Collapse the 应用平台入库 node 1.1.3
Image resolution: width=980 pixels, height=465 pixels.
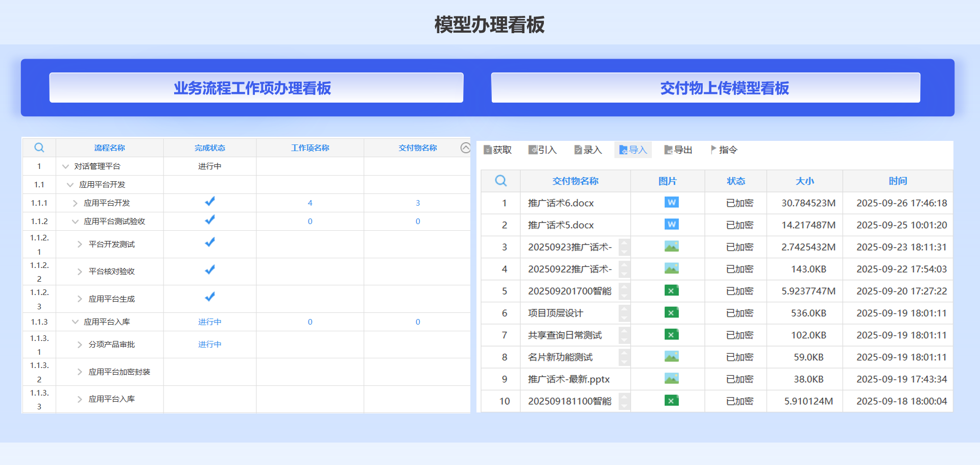tap(75, 322)
